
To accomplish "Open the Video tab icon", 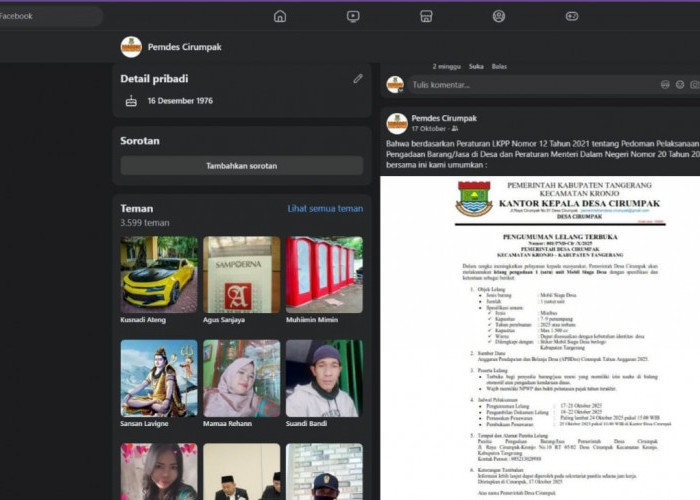I will click(353, 16).
